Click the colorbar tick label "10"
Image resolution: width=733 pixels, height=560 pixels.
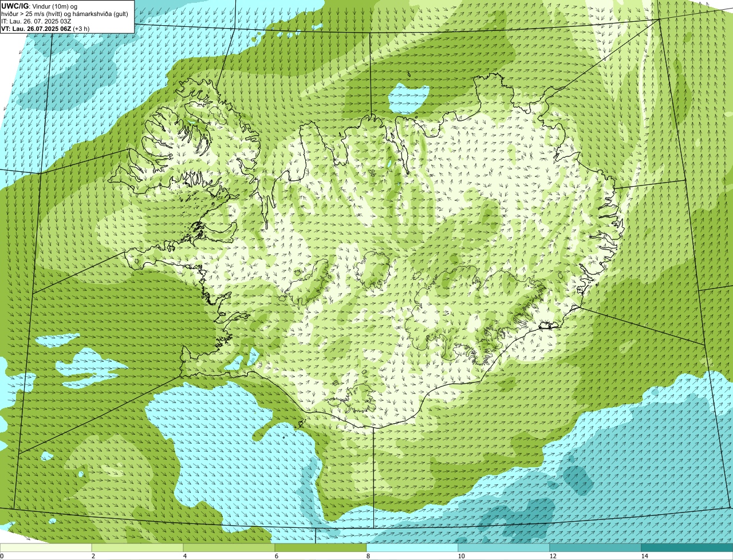pyautogui.click(x=461, y=556)
